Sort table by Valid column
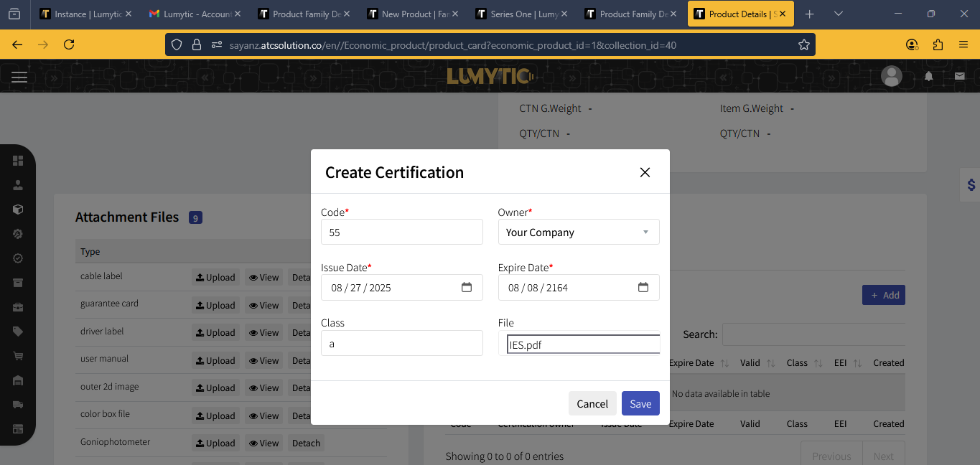The image size is (980, 465). click(x=770, y=363)
